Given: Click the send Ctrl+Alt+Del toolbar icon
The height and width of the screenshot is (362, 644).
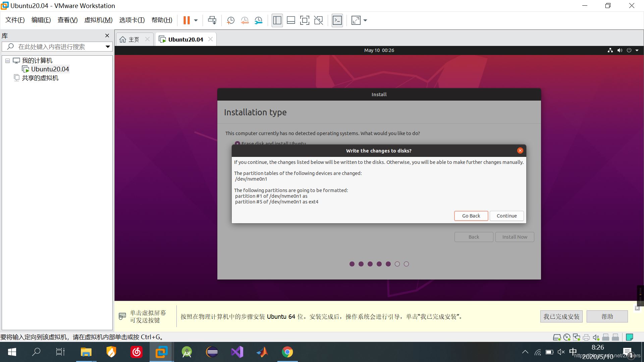Looking at the screenshot, I should 212,20.
